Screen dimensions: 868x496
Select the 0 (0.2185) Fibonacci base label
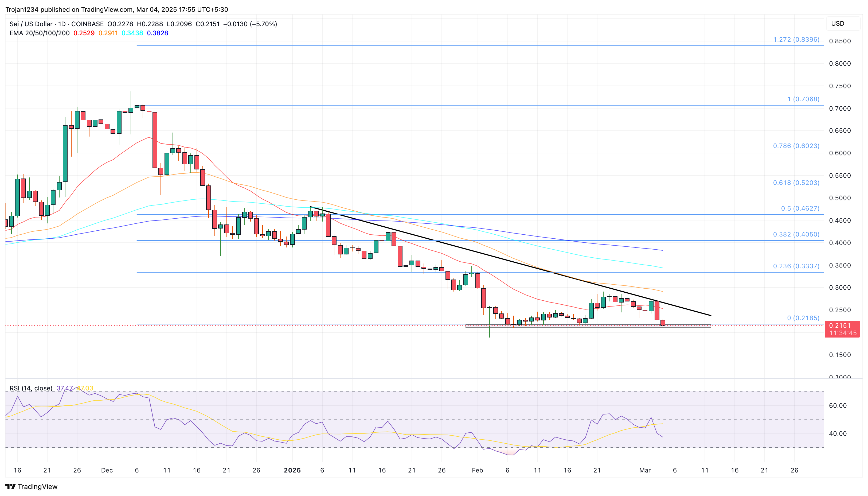[803, 318]
